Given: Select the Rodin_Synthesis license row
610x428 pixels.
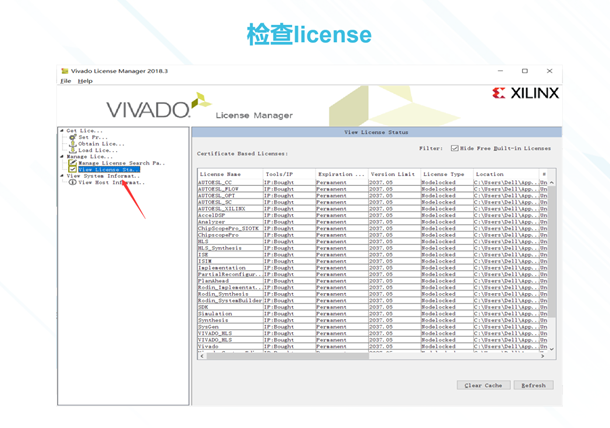Looking at the screenshot, I should (372, 294).
